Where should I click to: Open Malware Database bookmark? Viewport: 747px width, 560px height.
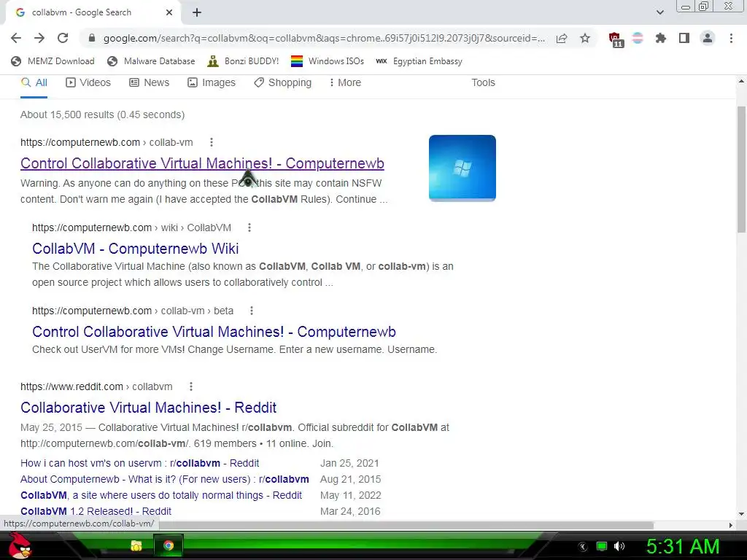click(x=151, y=61)
